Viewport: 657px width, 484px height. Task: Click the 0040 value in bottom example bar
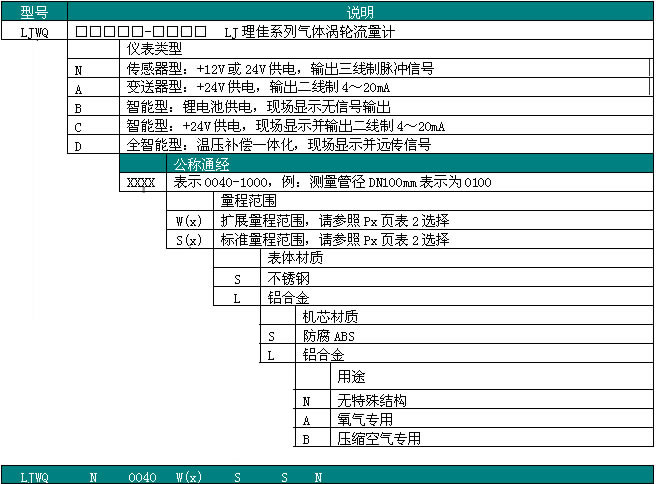point(143,477)
